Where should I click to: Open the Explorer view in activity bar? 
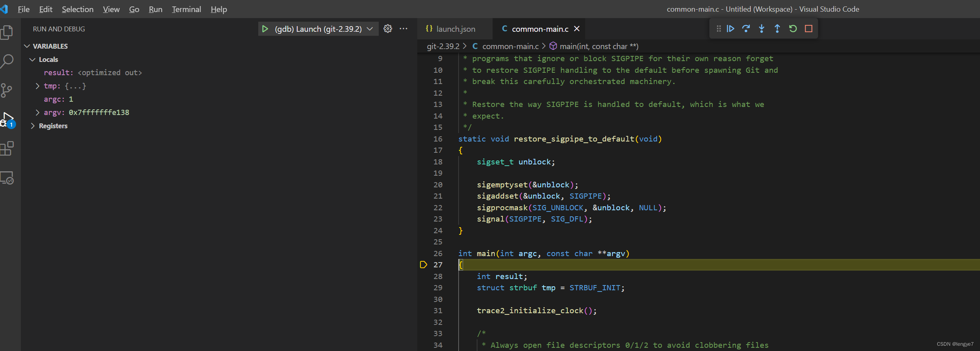point(7,32)
